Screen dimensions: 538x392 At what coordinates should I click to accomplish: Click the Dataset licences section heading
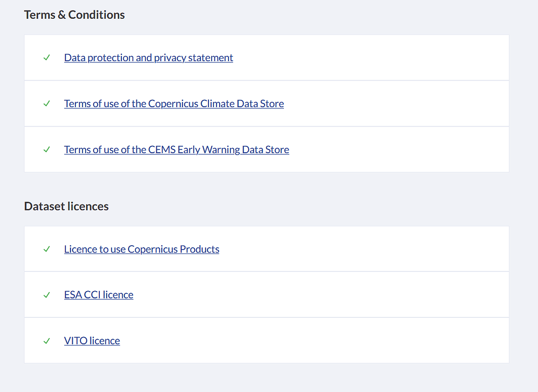point(66,206)
